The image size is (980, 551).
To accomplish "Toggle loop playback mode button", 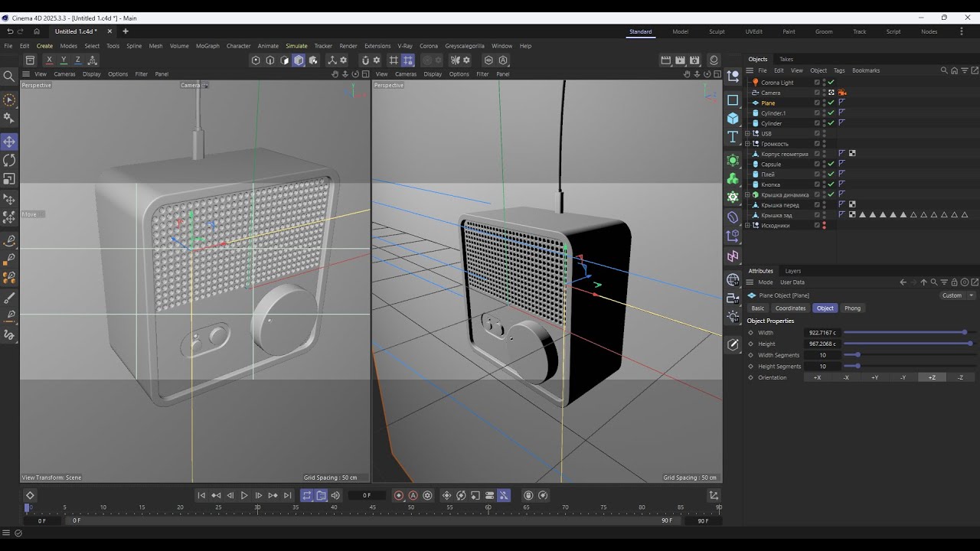I will 307,495.
